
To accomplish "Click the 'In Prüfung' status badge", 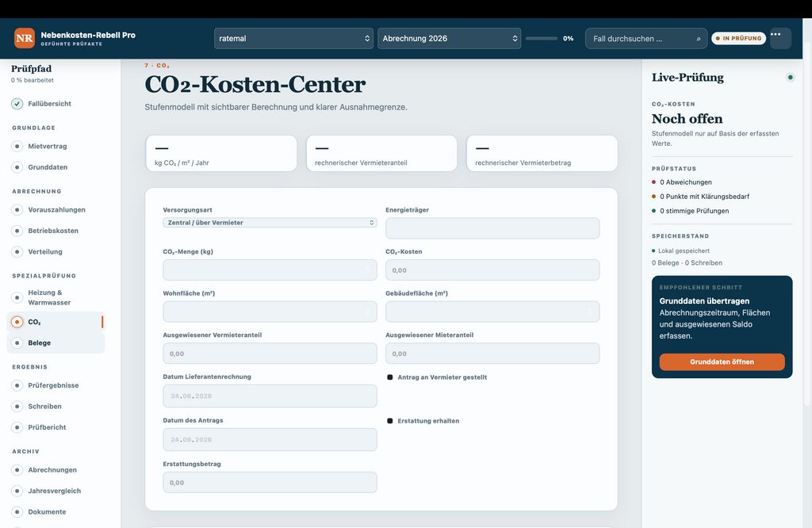I will (738, 38).
